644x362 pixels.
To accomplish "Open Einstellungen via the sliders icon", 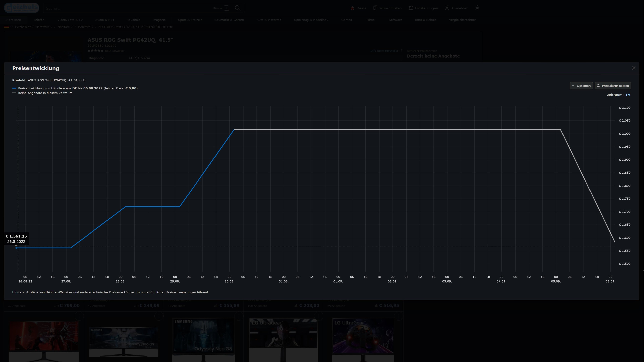I will [411, 8].
